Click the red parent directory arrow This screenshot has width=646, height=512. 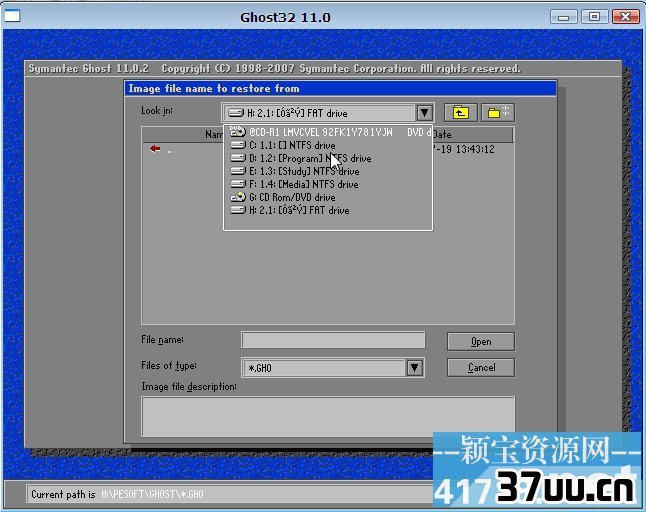155,149
